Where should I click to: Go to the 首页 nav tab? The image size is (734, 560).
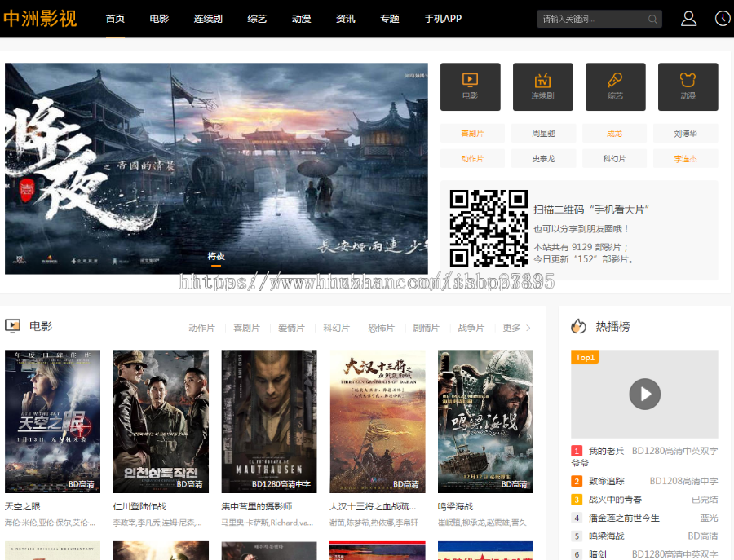point(115,19)
